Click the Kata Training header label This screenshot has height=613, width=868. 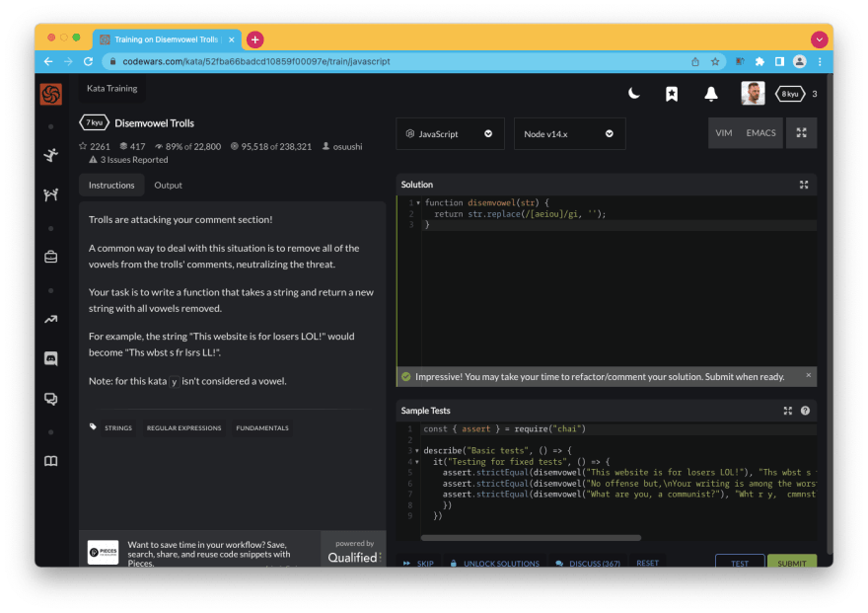click(x=111, y=89)
